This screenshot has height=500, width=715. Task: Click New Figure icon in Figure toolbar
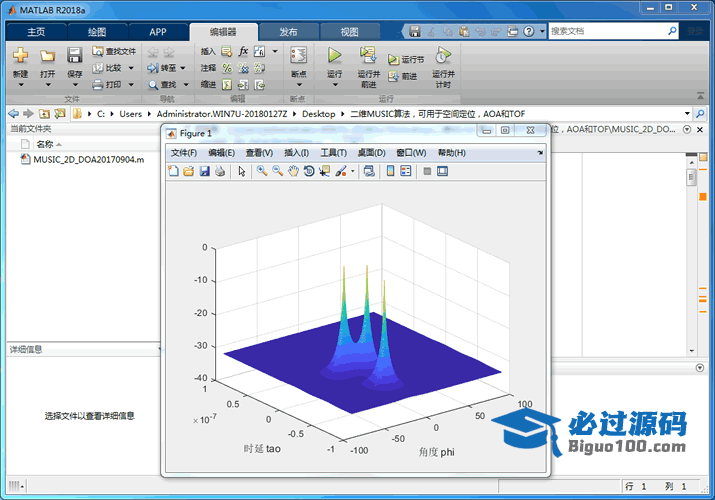pyautogui.click(x=173, y=171)
